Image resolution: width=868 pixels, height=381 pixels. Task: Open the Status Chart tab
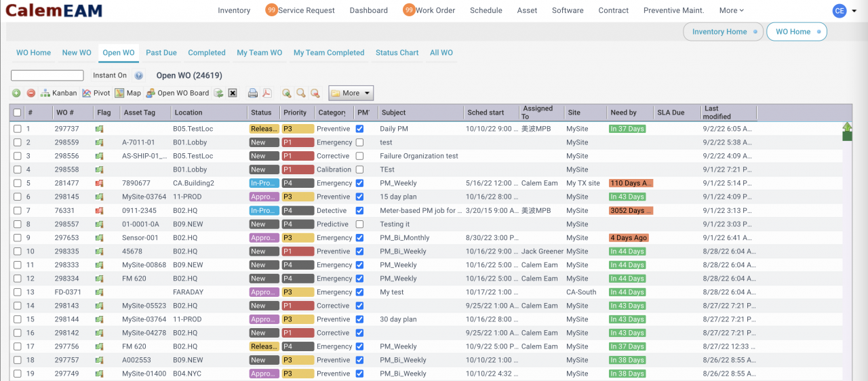397,52
